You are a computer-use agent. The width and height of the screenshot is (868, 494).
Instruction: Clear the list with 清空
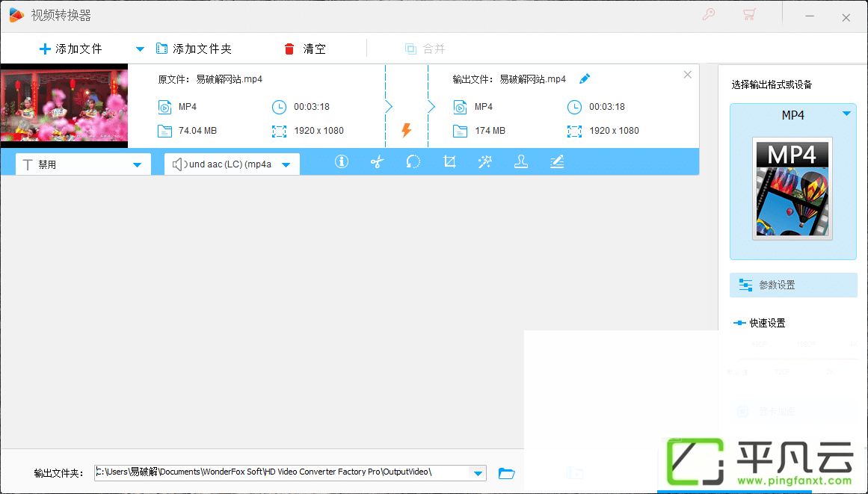(305, 49)
